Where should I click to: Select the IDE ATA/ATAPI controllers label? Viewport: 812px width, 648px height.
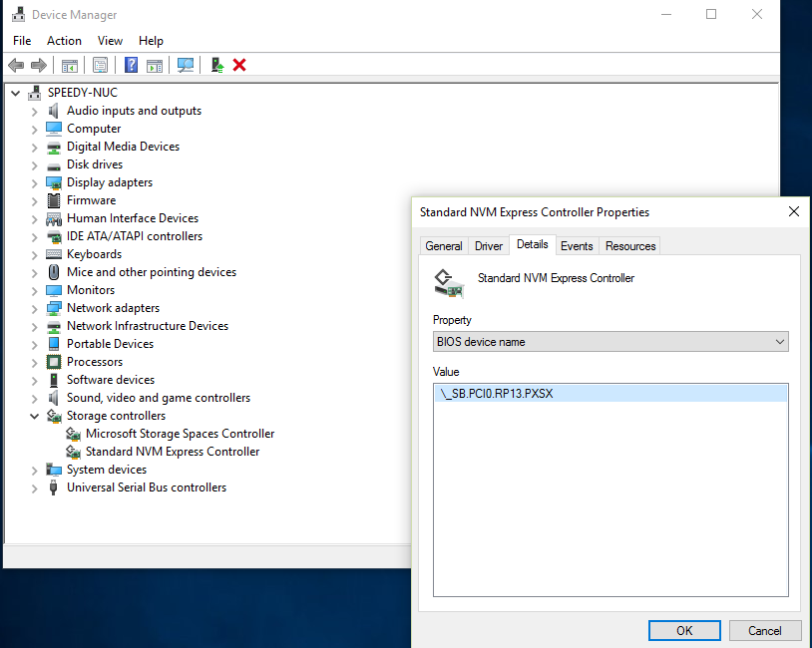pos(135,236)
